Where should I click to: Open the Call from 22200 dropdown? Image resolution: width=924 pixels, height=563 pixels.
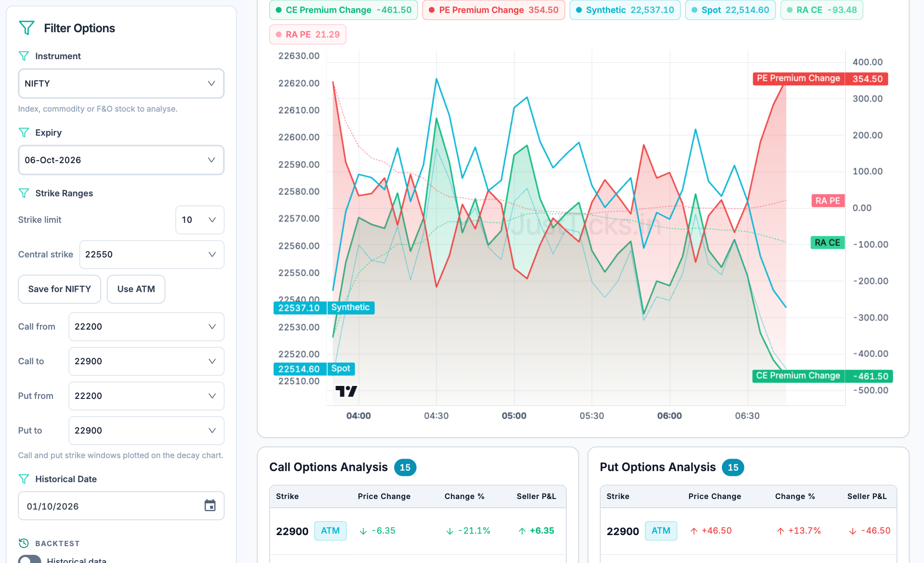click(x=146, y=327)
